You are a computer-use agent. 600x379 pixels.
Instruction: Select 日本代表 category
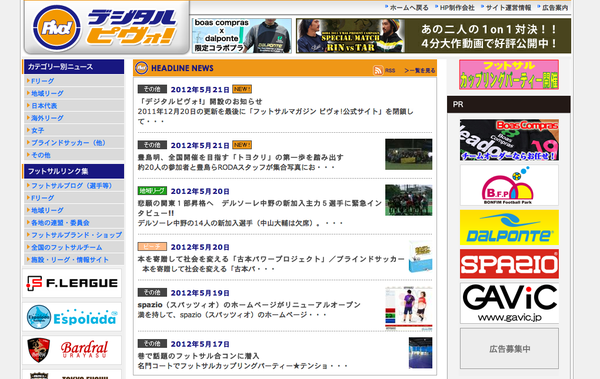coord(44,106)
